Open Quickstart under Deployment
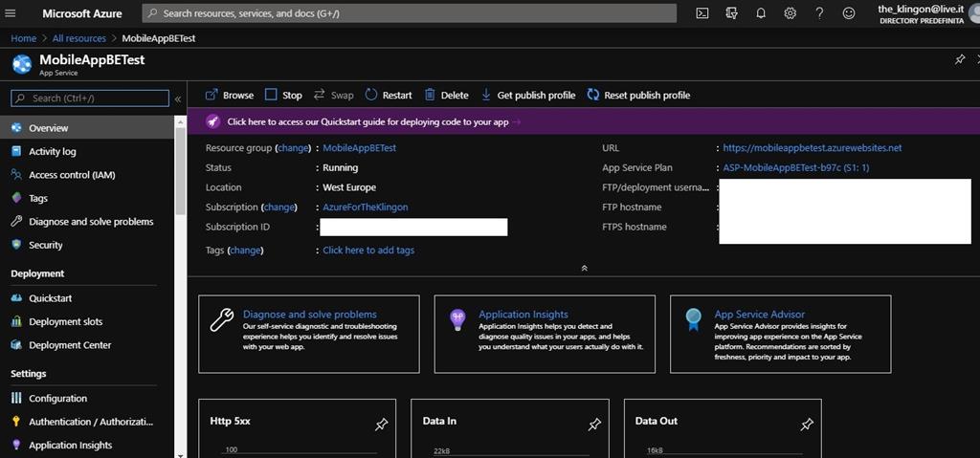This screenshot has height=458, width=980. point(87,298)
